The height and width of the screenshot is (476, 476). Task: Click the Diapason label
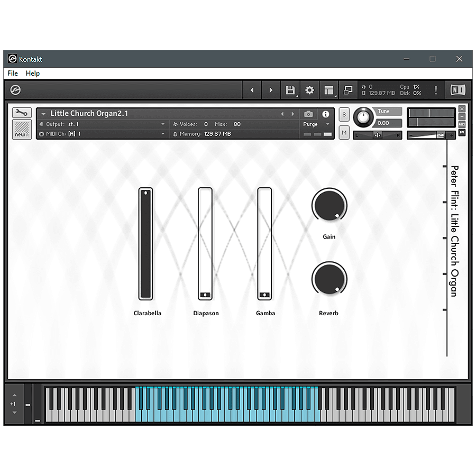(x=206, y=313)
